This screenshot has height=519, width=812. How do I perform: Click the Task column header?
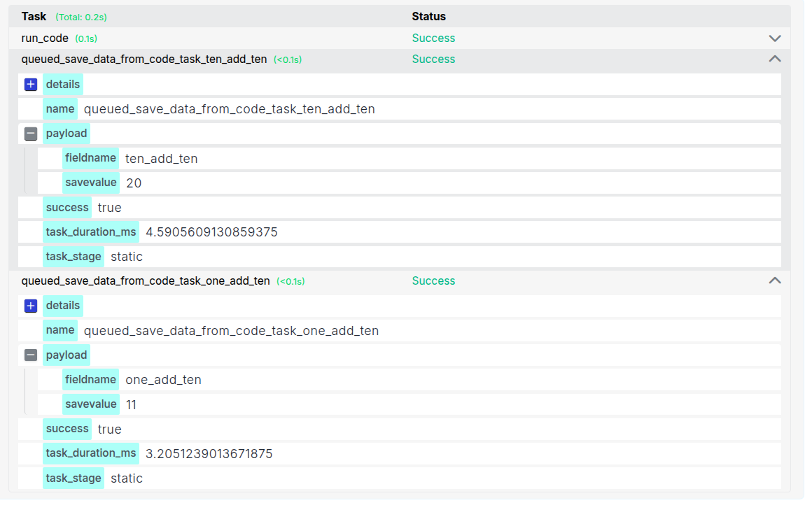pyautogui.click(x=34, y=16)
